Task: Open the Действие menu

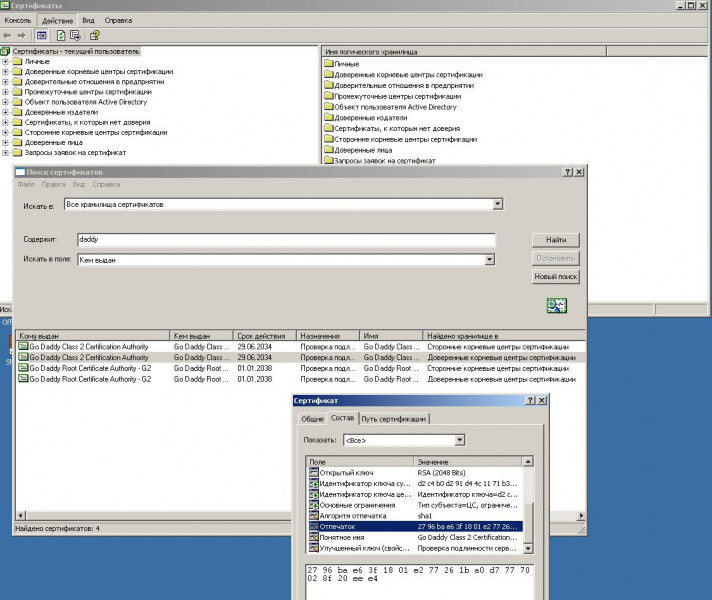Action: [57, 20]
